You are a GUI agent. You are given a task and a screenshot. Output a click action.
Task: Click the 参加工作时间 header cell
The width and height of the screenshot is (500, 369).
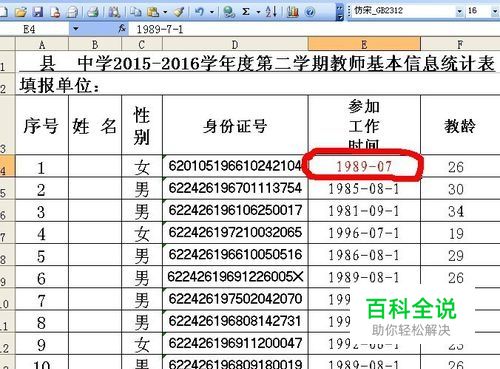coord(364,126)
